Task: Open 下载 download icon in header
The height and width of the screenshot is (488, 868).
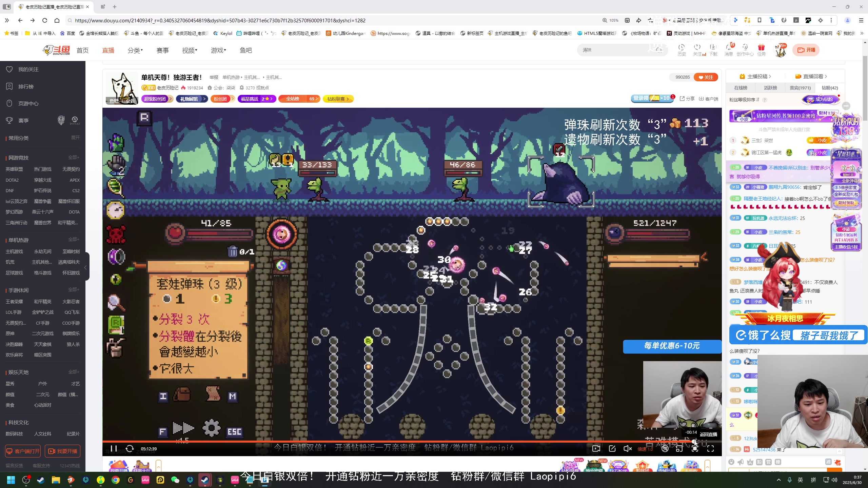Action: click(713, 50)
